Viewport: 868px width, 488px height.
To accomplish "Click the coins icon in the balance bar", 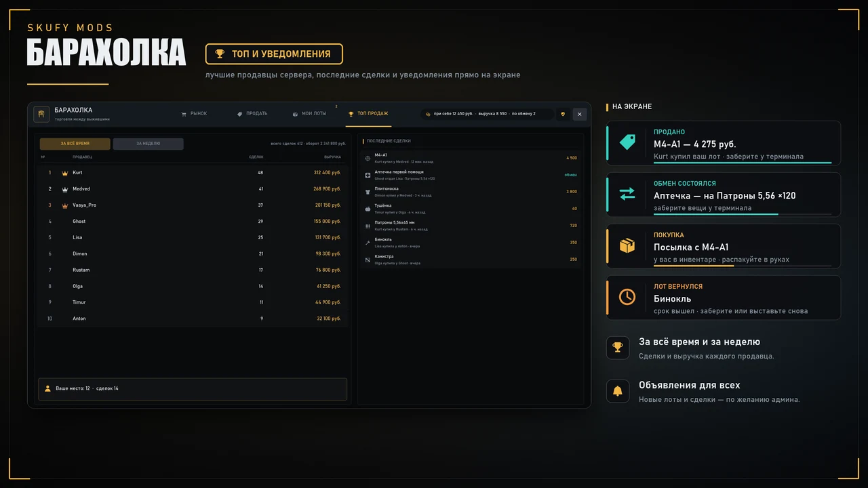I will [x=428, y=114].
